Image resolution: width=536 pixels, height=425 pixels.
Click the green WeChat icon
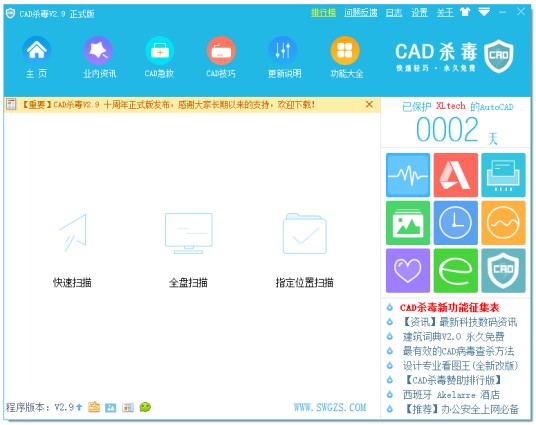[x=145, y=407]
